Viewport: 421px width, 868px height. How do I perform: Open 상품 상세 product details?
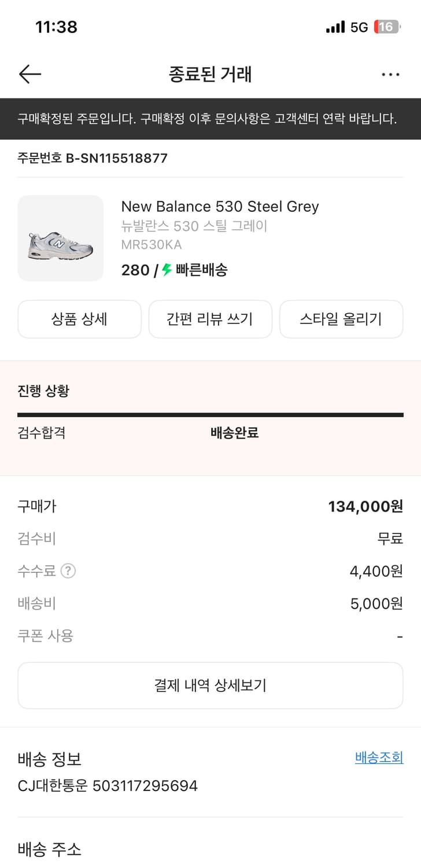pyautogui.click(x=79, y=319)
